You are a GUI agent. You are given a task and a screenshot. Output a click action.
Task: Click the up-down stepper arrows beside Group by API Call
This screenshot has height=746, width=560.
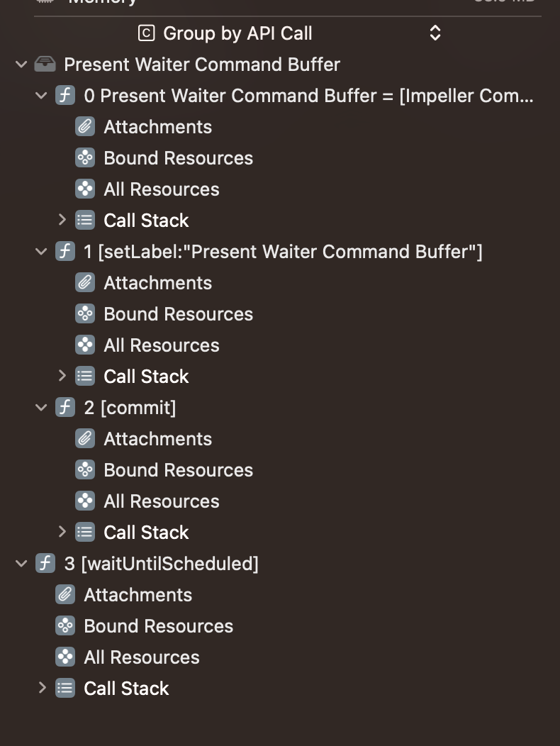coord(435,33)
